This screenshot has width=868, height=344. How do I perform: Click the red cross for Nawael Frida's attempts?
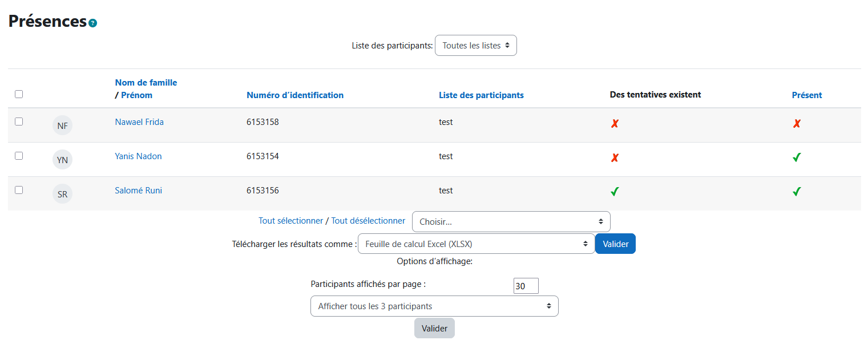615,123
